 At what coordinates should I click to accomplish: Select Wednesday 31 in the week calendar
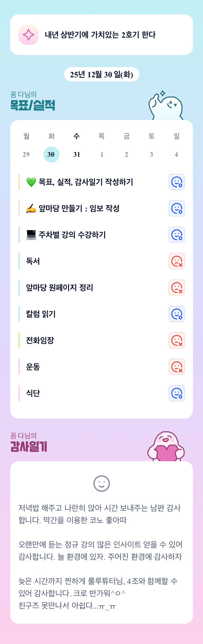pyautogui.click(x=77, y=154)
